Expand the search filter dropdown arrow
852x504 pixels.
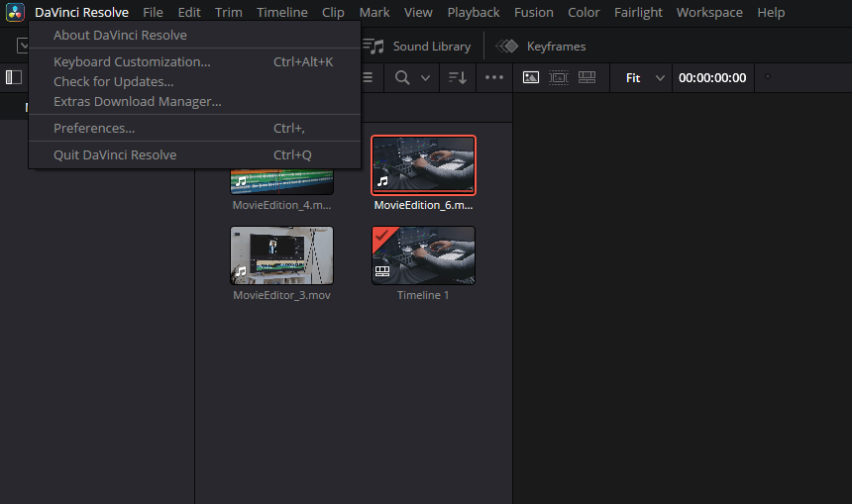[426, 77]
